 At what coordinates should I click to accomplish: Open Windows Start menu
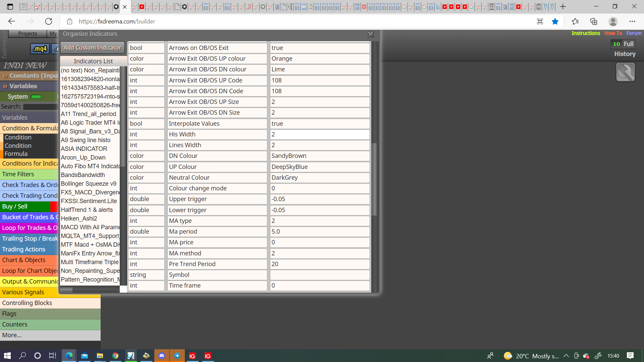click(7, 356)
